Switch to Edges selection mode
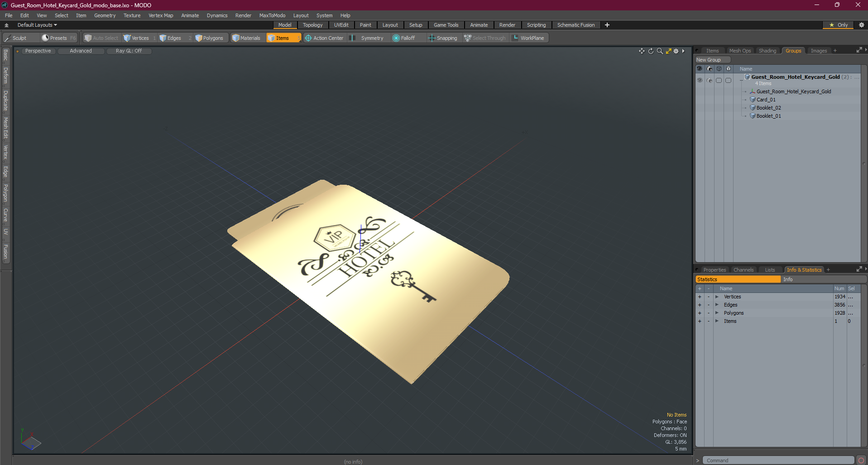868x465 pixels. point(174,38)
